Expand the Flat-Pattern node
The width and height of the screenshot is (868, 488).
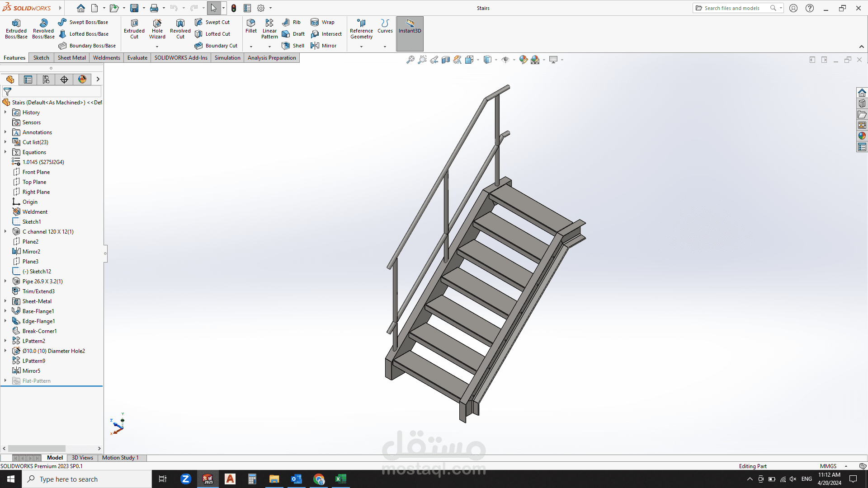click(5, 380)
